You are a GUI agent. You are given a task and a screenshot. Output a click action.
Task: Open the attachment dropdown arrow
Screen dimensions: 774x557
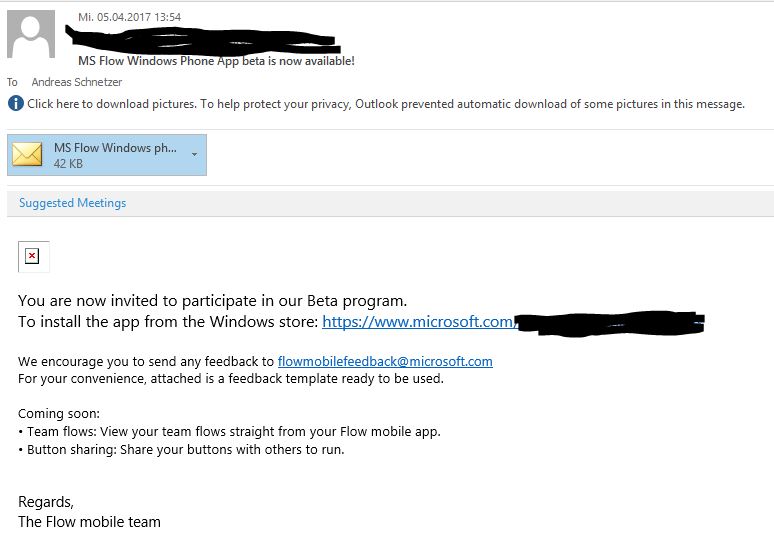click(x=194, y=155)
